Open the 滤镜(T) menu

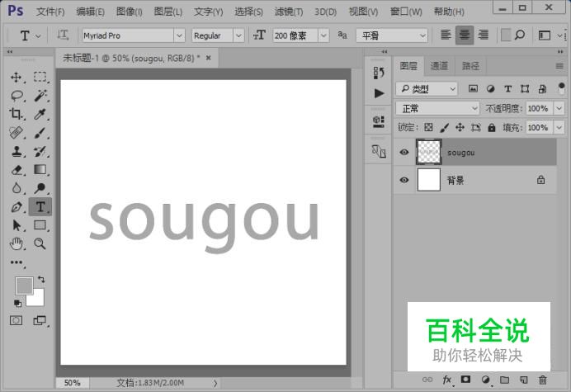tap(289, 12)
